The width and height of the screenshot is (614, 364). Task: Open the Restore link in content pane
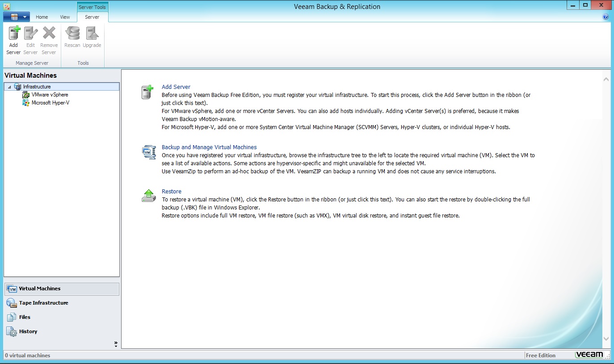[172, 191]
